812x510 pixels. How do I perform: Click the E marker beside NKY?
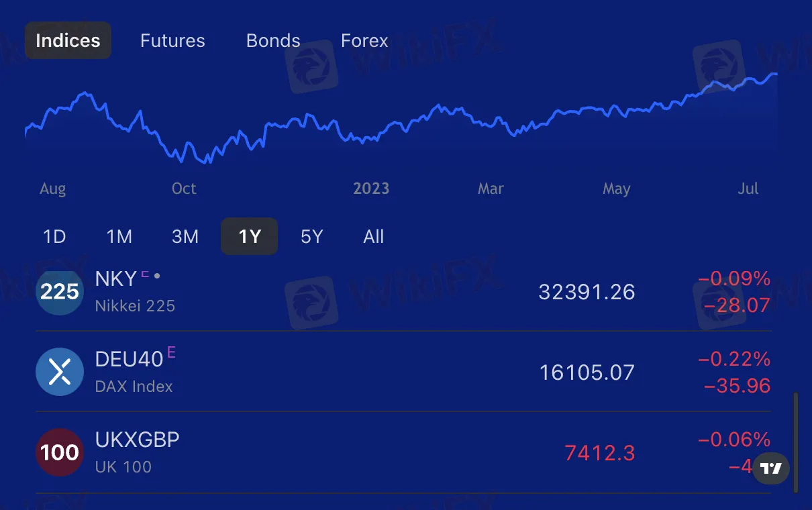(x=144, y=274)
